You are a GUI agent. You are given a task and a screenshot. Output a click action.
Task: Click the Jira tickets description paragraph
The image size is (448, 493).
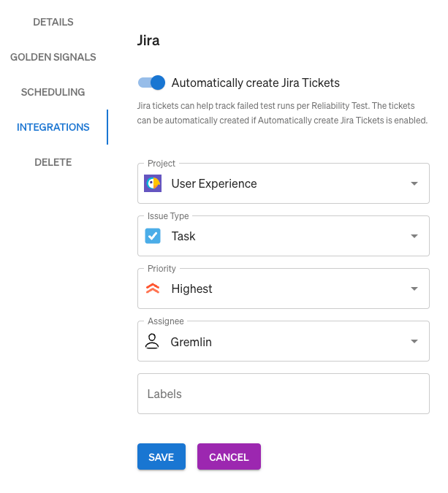(x=282, y=113)
